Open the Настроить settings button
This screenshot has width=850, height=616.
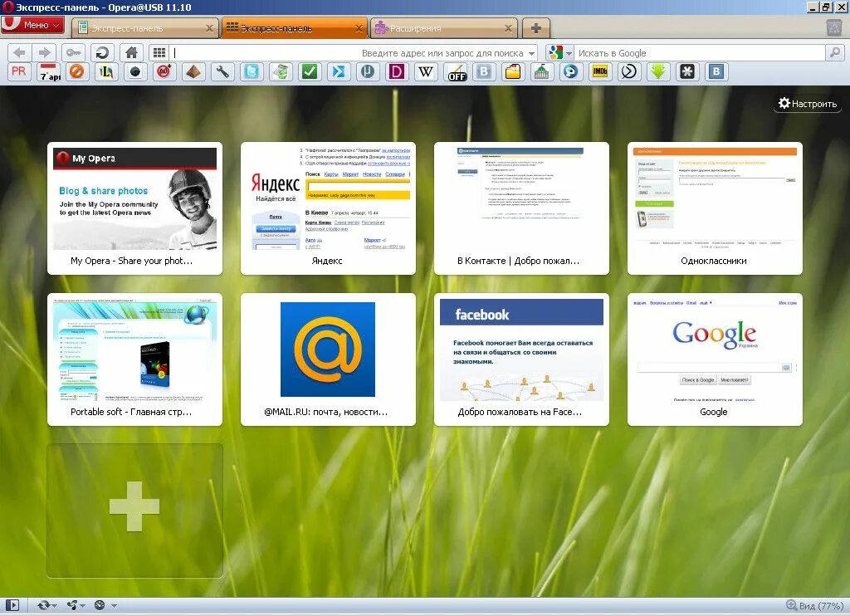(x=807, y=104)
